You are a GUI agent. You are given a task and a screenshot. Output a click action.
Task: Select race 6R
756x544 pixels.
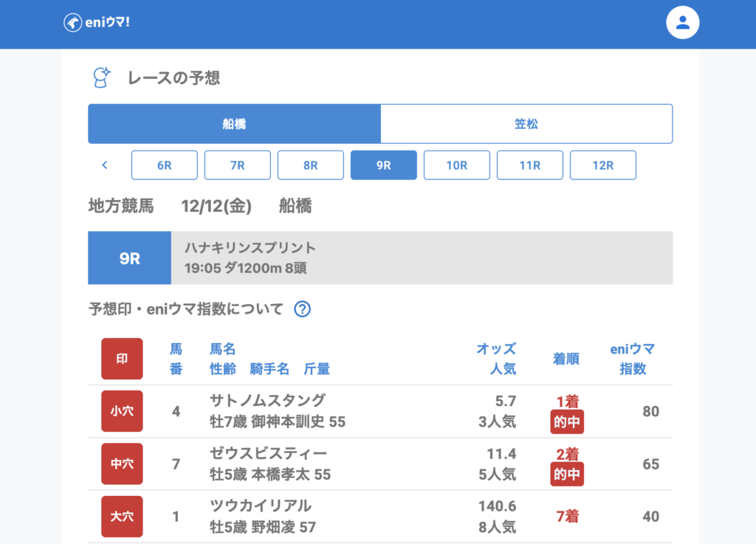coord(164,165)
